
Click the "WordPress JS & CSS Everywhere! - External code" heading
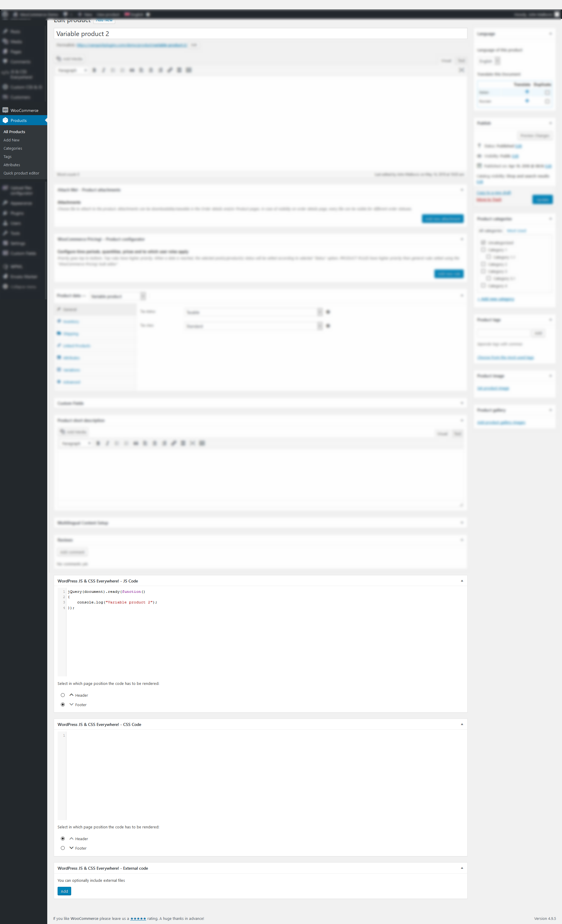[x=102, y=868]
